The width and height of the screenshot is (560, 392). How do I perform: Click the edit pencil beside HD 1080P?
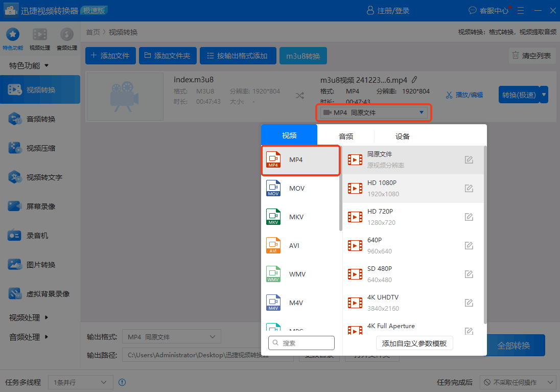point(469,188)
